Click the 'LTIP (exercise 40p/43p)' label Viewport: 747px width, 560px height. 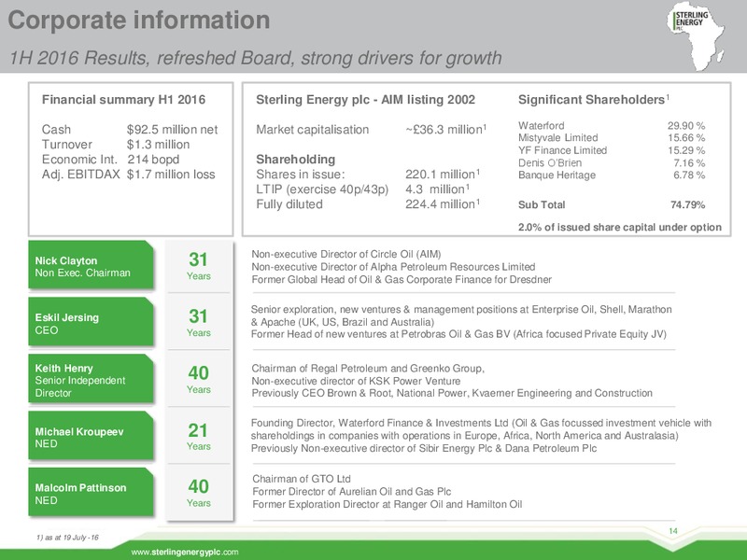pos(322,189)
